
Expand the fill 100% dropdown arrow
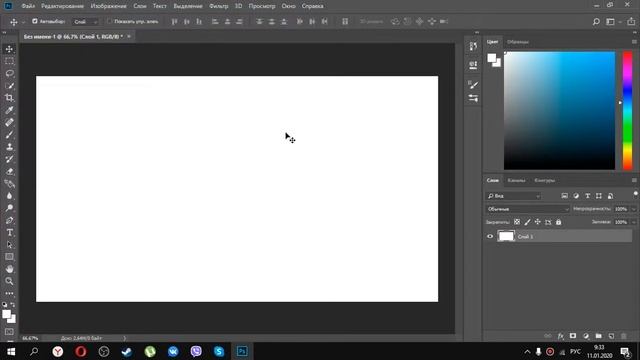tap(633, 222)
